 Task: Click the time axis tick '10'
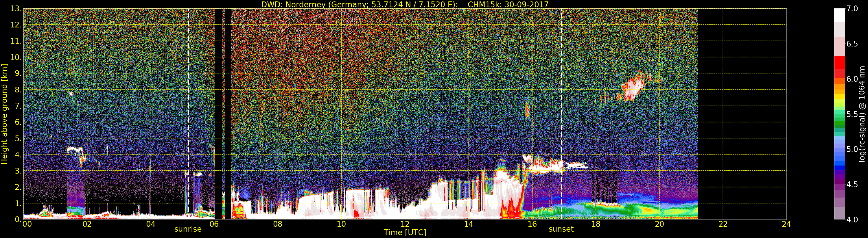point(341,224)
